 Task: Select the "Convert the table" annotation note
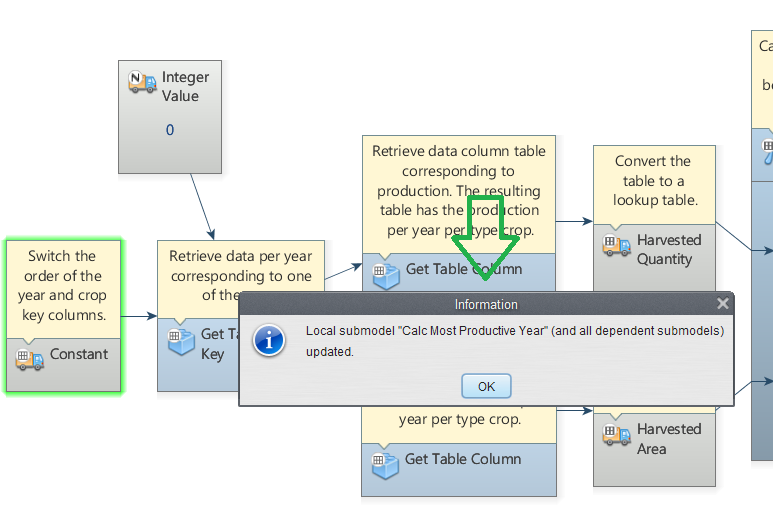pos(652,180)
